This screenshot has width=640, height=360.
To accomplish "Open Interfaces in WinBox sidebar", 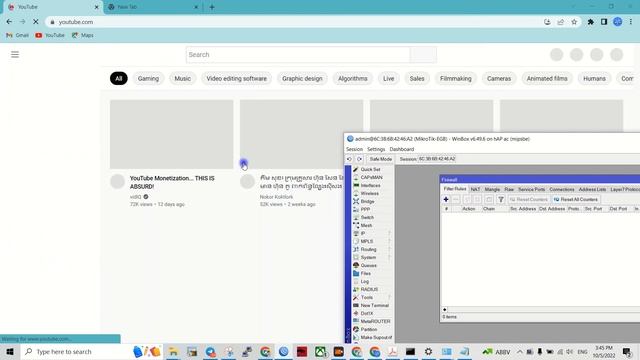I will (370, 185).
